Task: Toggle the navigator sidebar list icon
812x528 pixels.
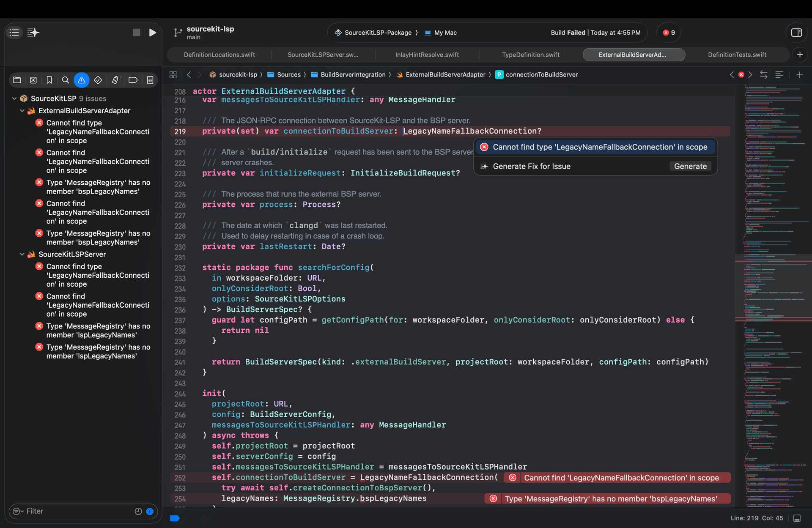Action: 14,33
